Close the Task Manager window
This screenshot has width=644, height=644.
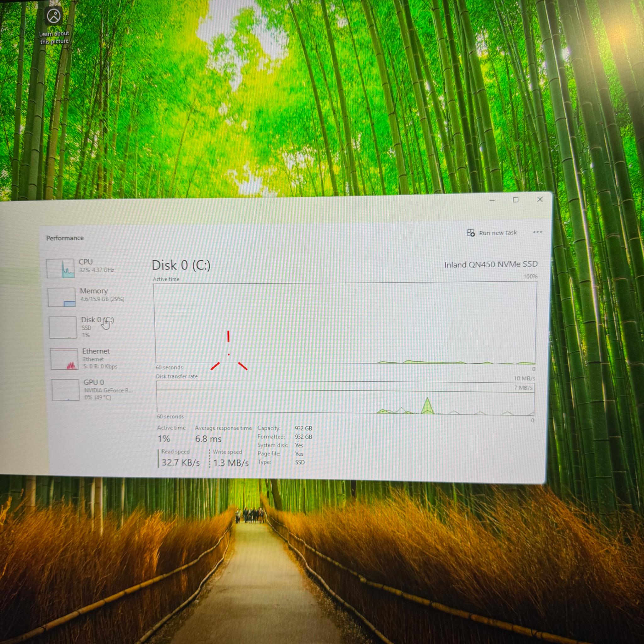pyautogui.click(x=540, y=199)
